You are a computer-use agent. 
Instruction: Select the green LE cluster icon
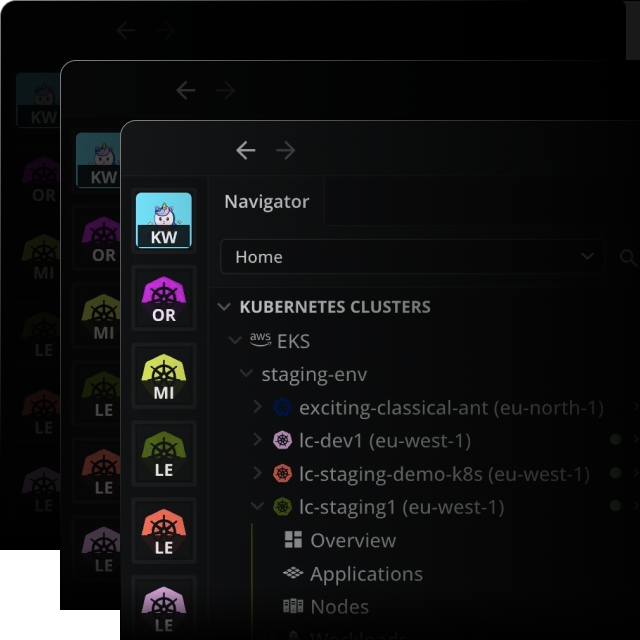point(164,454)
